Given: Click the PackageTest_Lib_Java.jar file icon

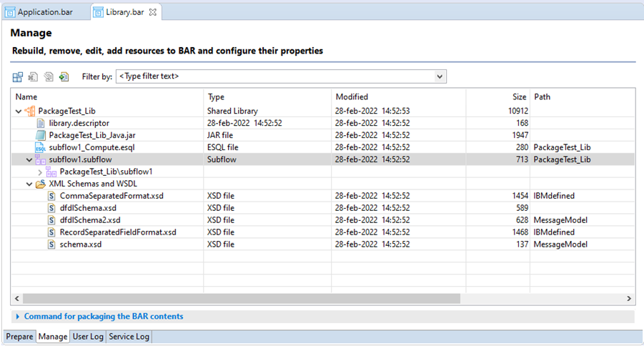Looking at the screenshot, I should [40, 135].
